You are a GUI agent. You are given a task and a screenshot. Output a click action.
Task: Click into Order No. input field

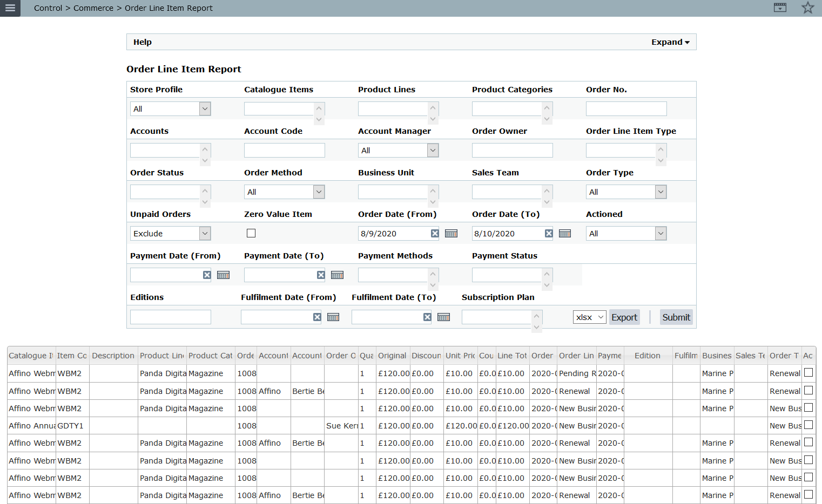[x=626, y=108]
